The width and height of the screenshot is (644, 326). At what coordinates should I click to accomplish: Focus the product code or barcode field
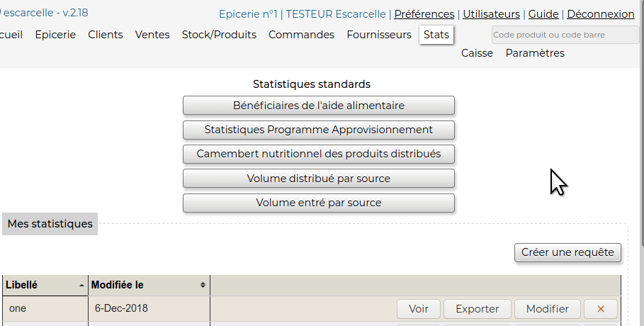pyautogui.click(x=565, y=35)
